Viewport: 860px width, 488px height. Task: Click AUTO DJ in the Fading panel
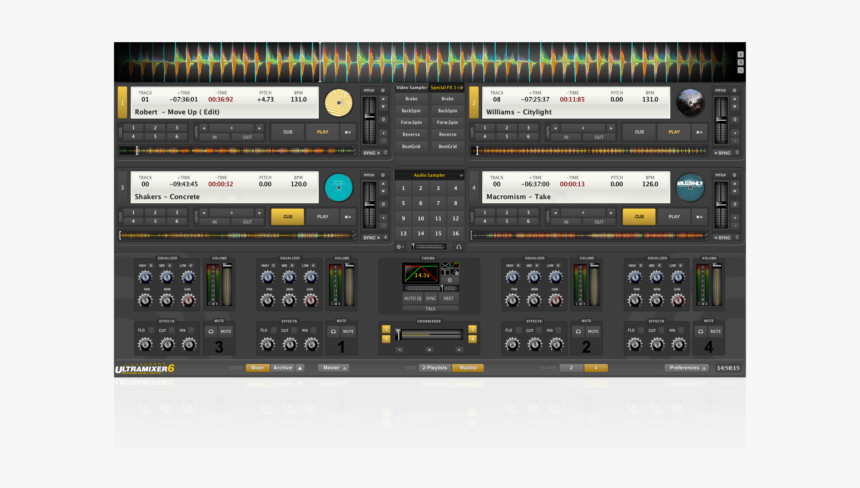(x=412, y=299)
